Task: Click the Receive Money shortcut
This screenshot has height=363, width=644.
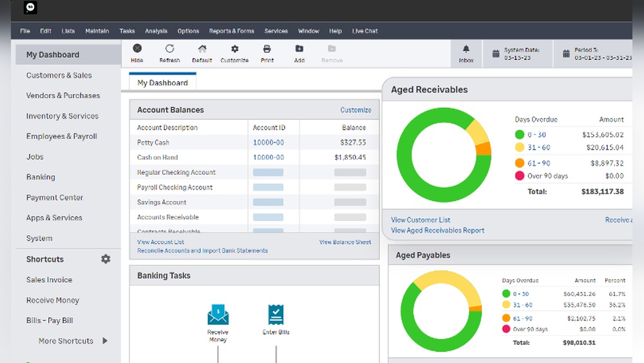Action: click(53, 300)
